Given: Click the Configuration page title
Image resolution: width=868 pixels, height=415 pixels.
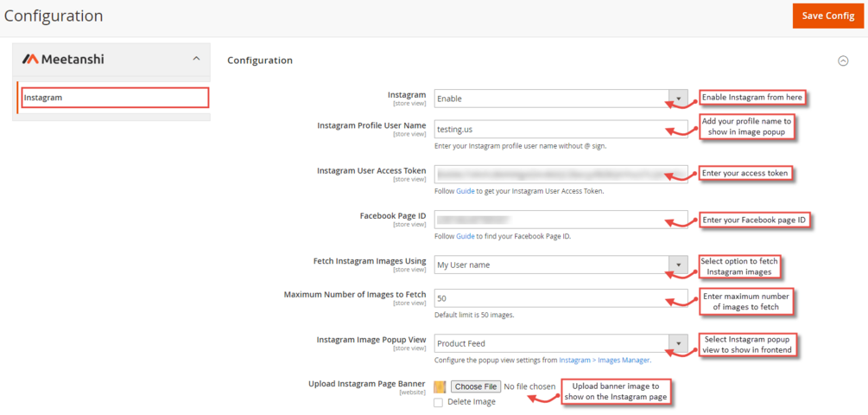Looking at the screenshot, I should (54, 16).
